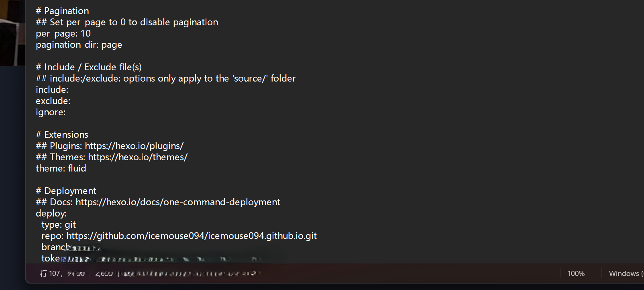The width and height of the screenshot is (644, 290).
Task: Click the '# Extensions' comment heading
Action: click(x=62, y=135)
